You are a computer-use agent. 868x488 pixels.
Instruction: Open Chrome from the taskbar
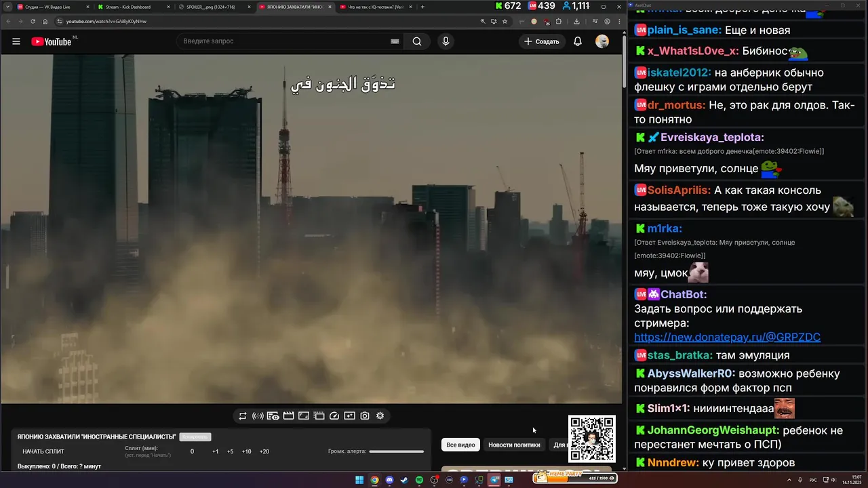coord(374,480)
